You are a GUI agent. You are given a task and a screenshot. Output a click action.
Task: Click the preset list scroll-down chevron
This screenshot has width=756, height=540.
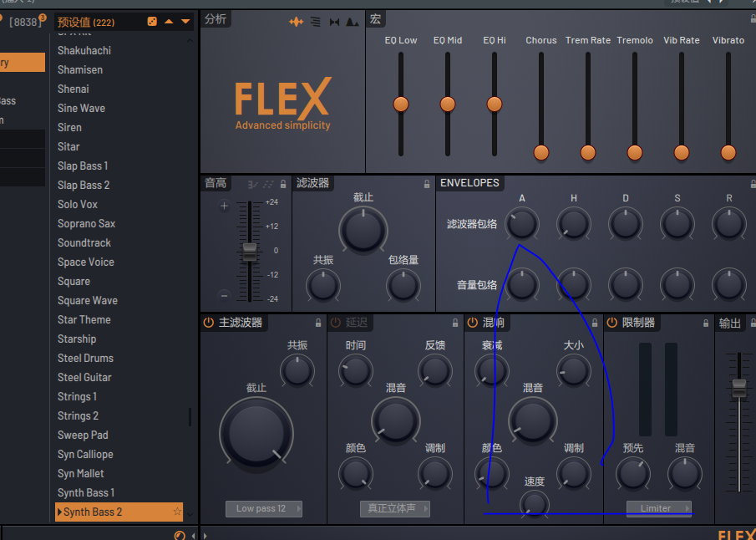point(190,514)
